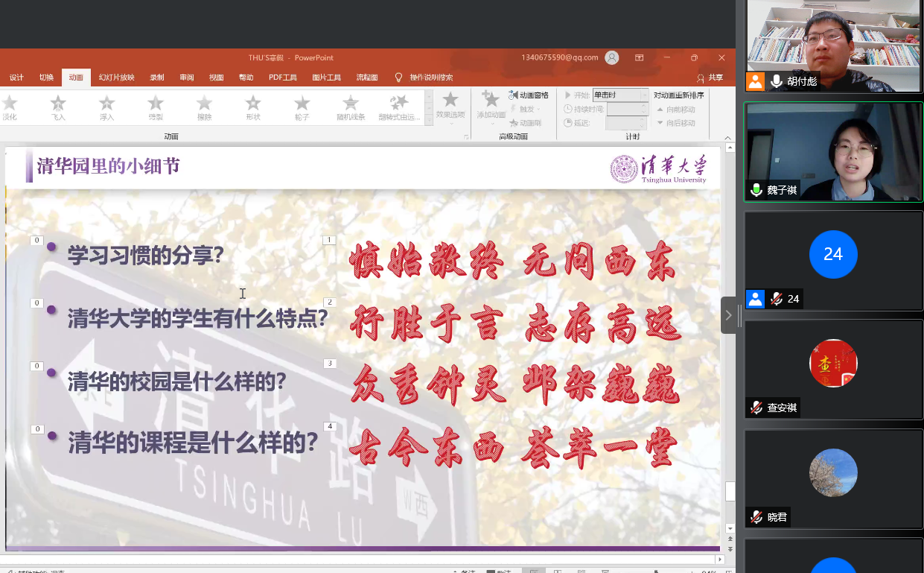The height and width of the screenshot is (573, 924).
Task: Open the 动画 group dialog launcher
Action: [x=467, y=137]
